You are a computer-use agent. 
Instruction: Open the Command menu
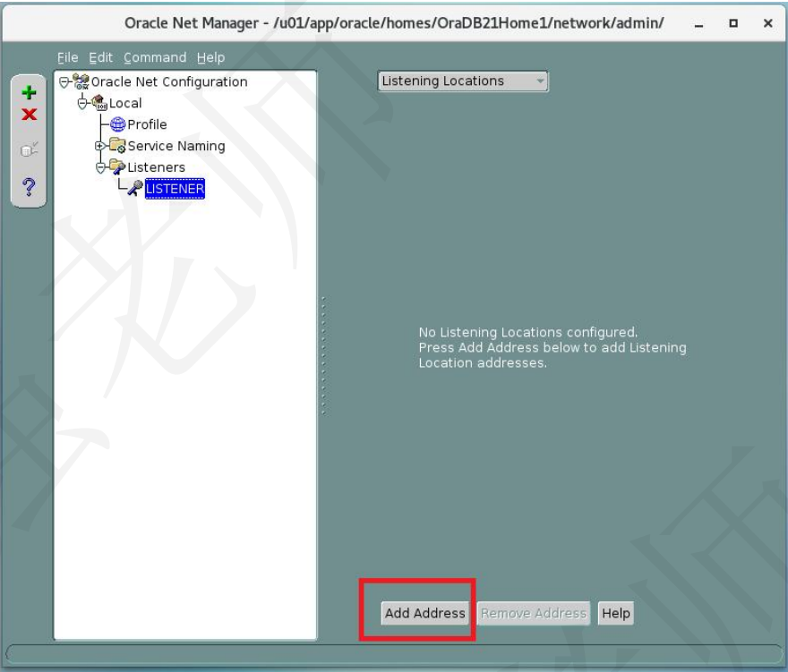tap(155, 56)
